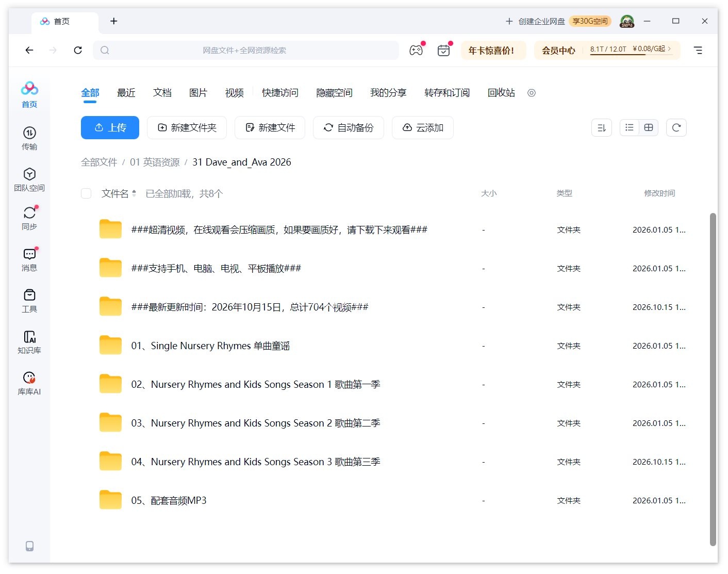Select the 文档 tab

tap(162, 93)
